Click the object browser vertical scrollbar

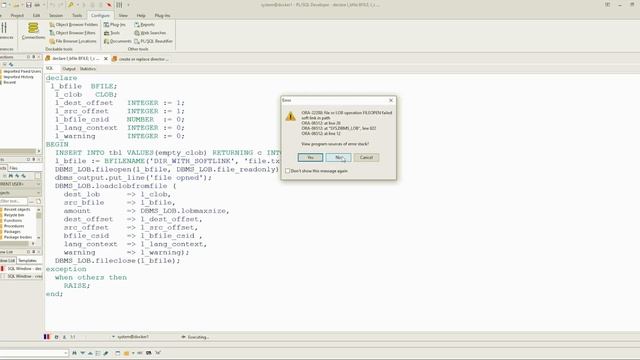[39, 223]
